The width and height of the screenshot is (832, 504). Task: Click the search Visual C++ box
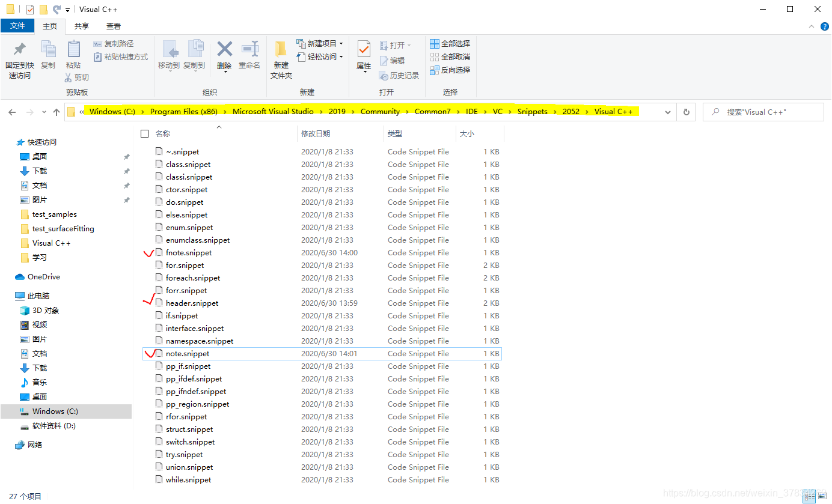click(763, 112)
